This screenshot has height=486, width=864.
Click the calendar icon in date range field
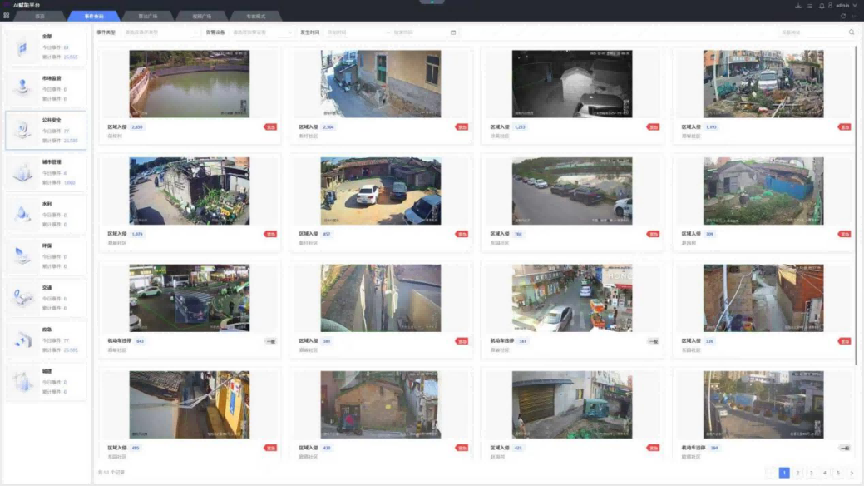click(x=453, y=33)
